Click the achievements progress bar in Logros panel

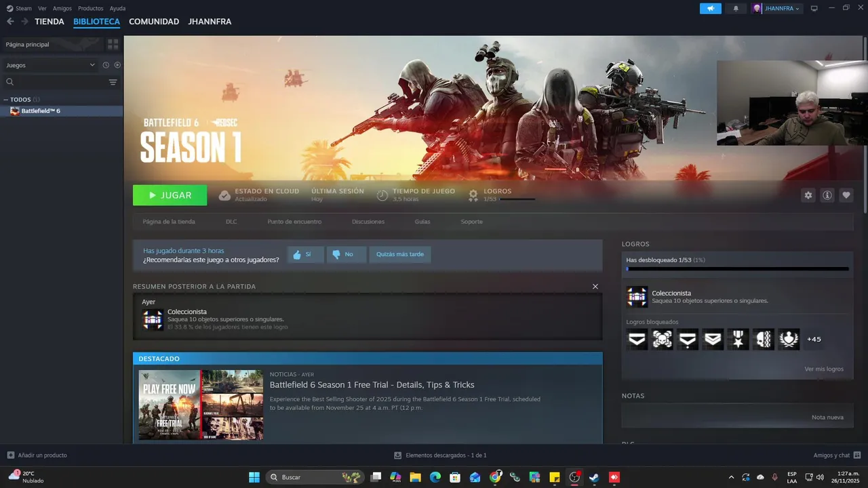(x=737, y=269)
